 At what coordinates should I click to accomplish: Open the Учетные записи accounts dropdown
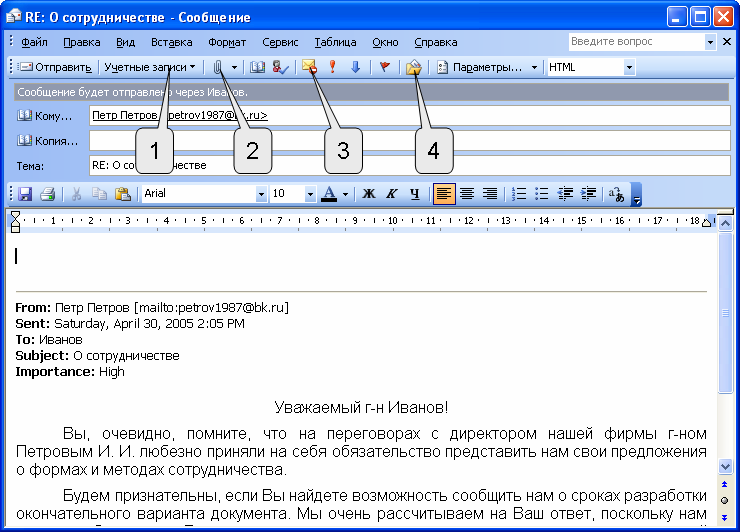pos(150,67)
